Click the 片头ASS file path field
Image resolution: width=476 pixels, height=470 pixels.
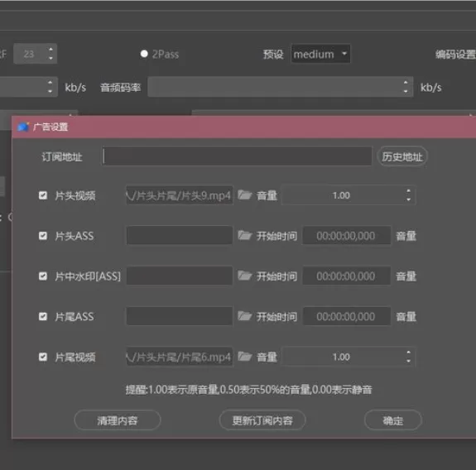(x=180, y=236)
